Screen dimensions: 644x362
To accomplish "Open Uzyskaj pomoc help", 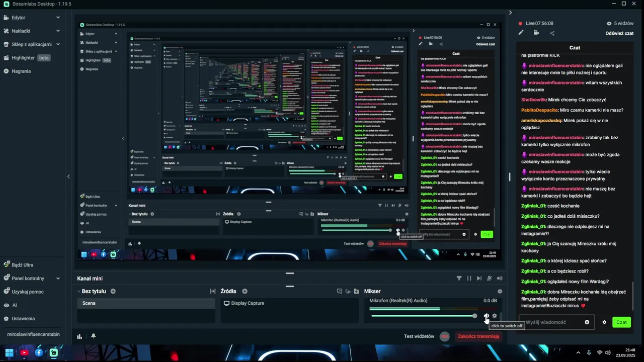I will 23,292.
